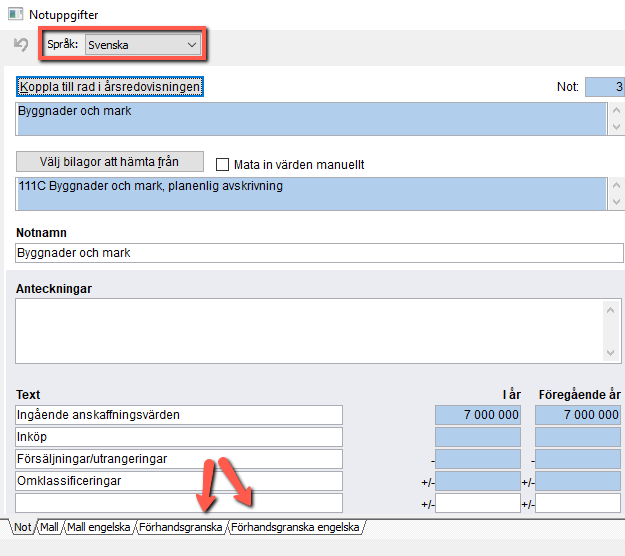Click Koppla till rad i årsredovisningen button
The height and width of the screenshot is (556, 625).
(x=110, y=86)
